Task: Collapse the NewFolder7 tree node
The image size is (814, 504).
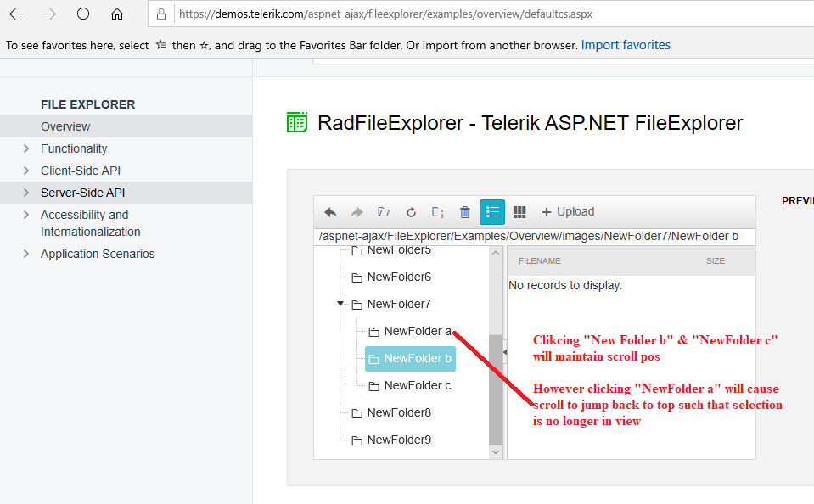Action: coord(340,304)
